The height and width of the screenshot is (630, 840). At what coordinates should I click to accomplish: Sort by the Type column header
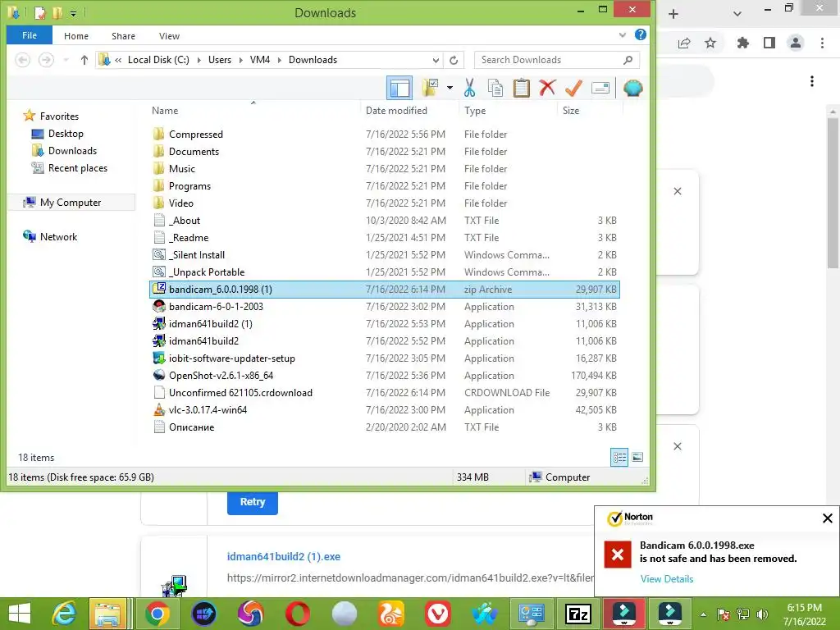pyautogui.click(x=475, y=111)
